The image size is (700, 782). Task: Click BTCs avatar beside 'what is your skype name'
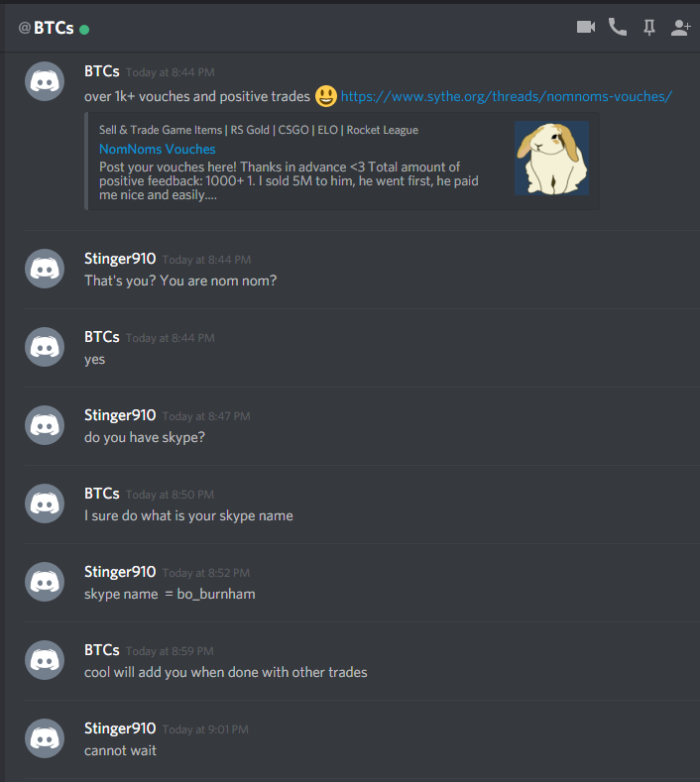coord(45,503)
